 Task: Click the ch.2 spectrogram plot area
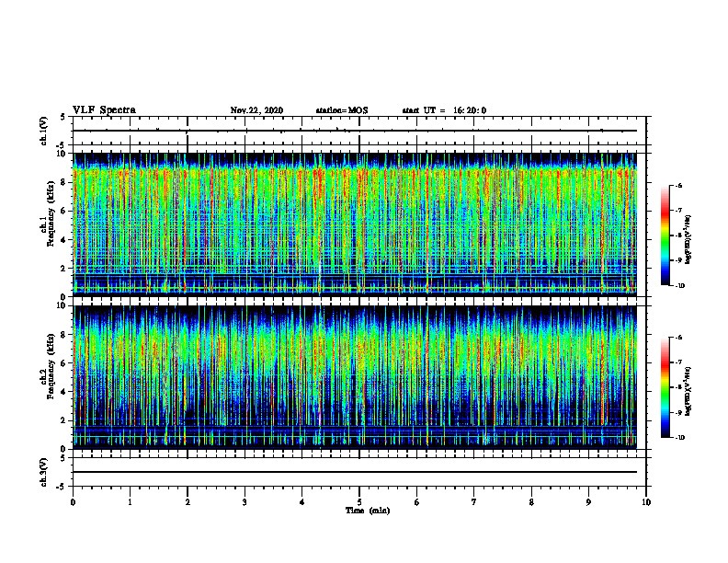[x=355, y=377]
